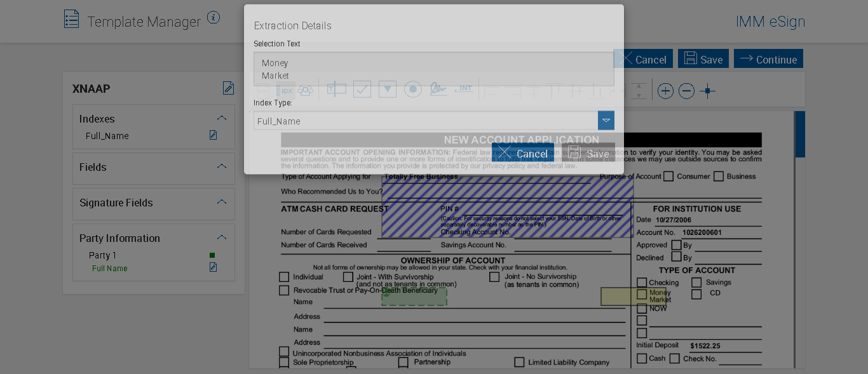Collapse the Indexes section
This screenshot has height=374, width=868.
(222, 118)
